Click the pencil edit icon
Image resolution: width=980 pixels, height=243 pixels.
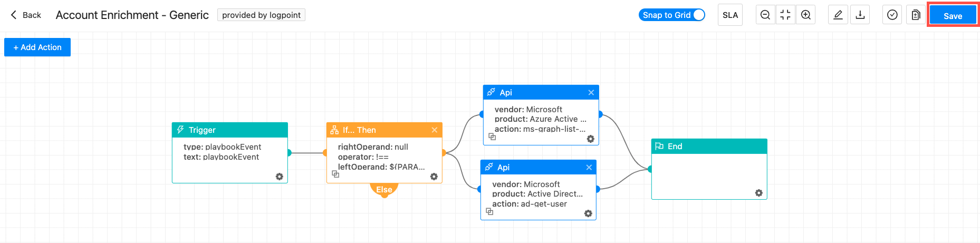pyautogui.click(x=838, y=15)
